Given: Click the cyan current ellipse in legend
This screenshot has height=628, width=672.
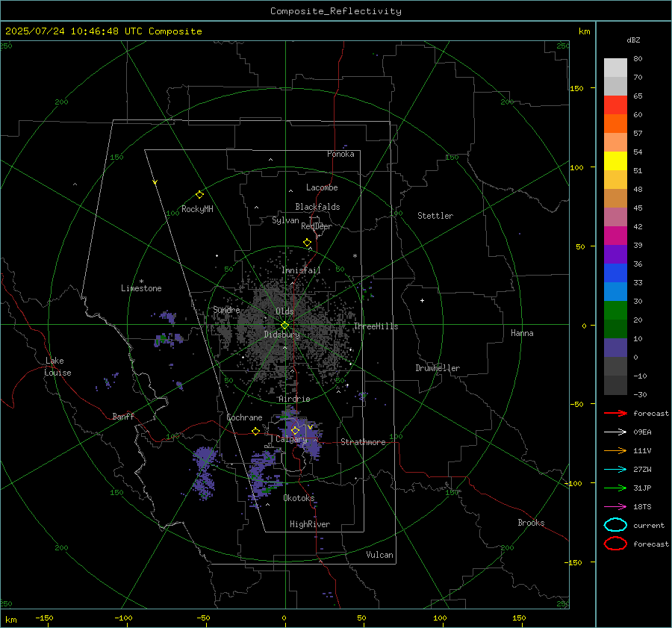Looking at the screenshot, I should [615, 525].
